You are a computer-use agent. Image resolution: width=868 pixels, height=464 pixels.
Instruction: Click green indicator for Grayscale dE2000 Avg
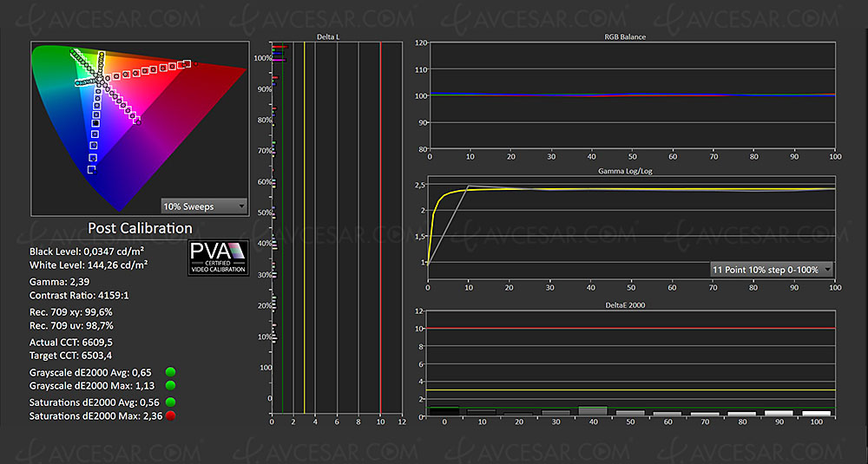[170, 371]
